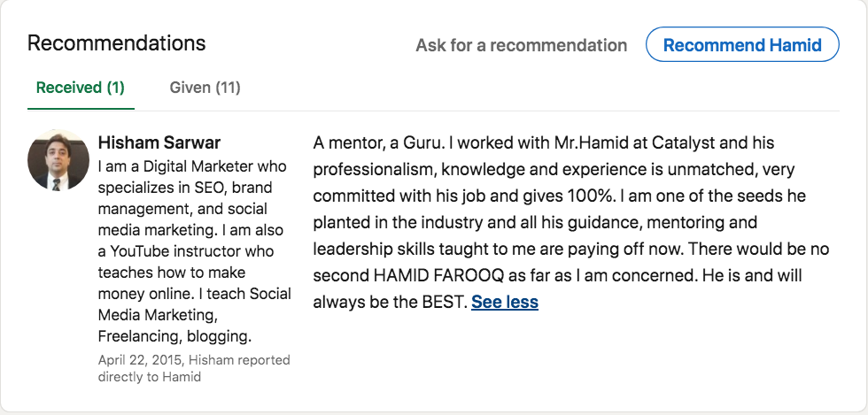This screenshot has width=868, height=415.
Task: Open the Received (1) tab
Action: click(80, 88)
